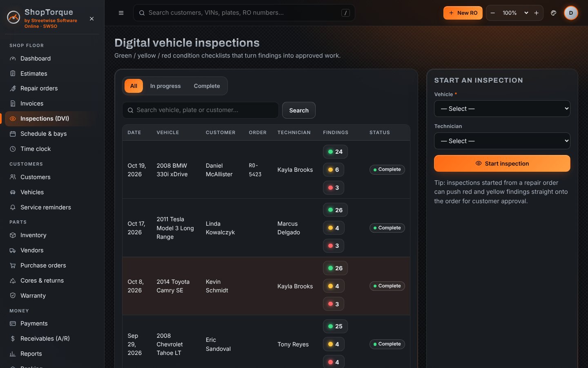Screen dimensions: 588x368
Task: Open Receivables (A/R) link in sidebar
Action: [x=50, y=339]
